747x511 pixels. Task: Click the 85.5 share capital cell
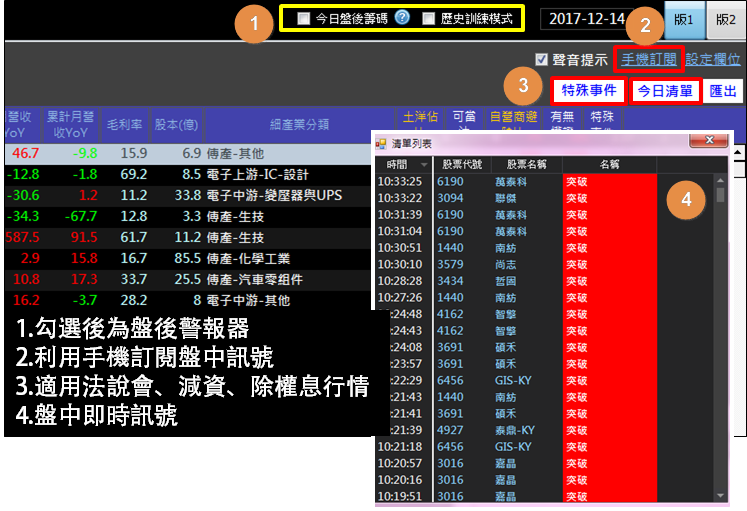pyautogui.click(x=187, y=258)
